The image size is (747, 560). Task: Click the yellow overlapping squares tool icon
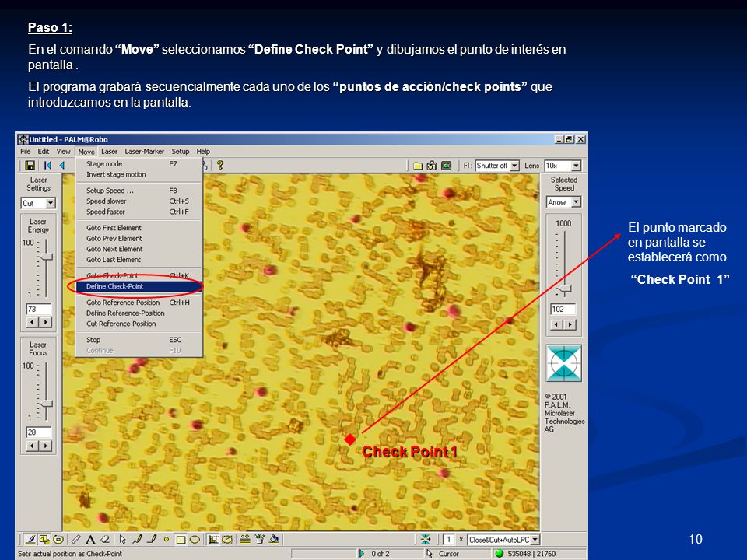click(44, 540)
